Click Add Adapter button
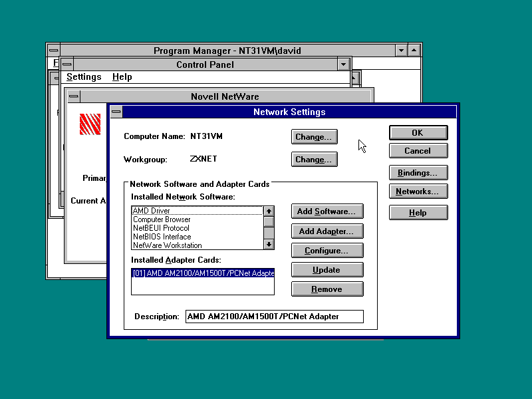 [x=327, y=231]
